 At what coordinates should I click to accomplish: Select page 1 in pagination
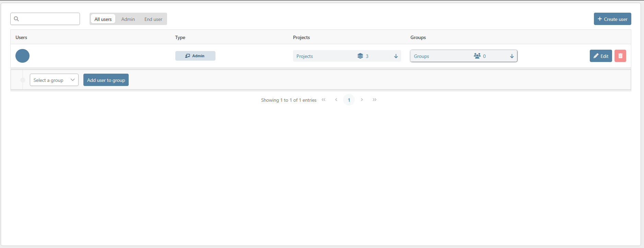(349, 100)
